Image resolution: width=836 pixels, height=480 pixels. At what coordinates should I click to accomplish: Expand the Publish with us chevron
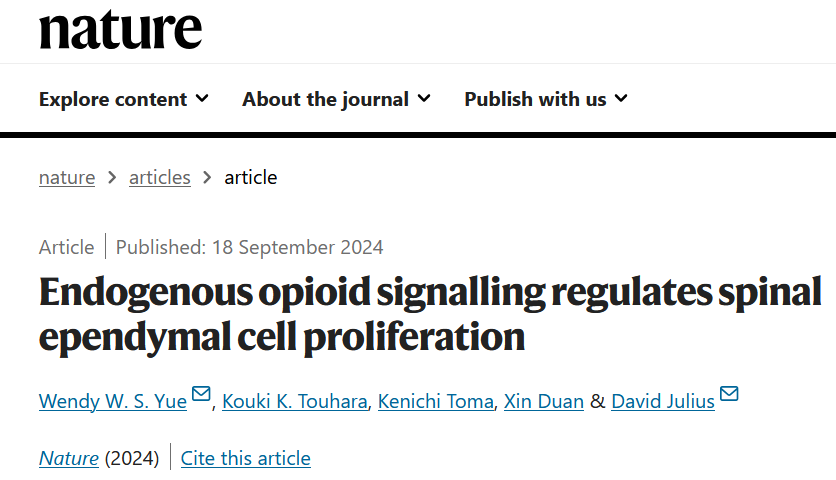pos(621,98)
